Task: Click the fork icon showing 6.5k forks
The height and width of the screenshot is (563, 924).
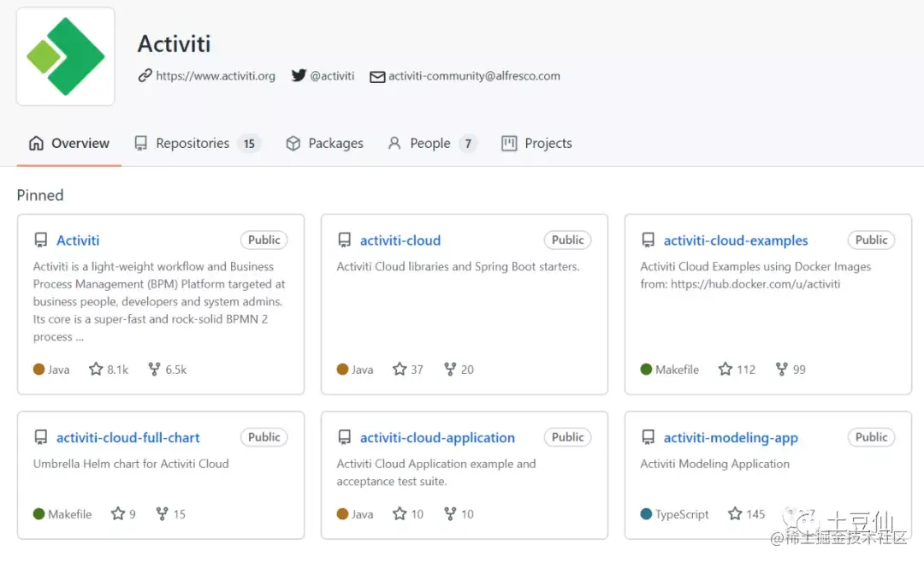Action: (155, 370)
